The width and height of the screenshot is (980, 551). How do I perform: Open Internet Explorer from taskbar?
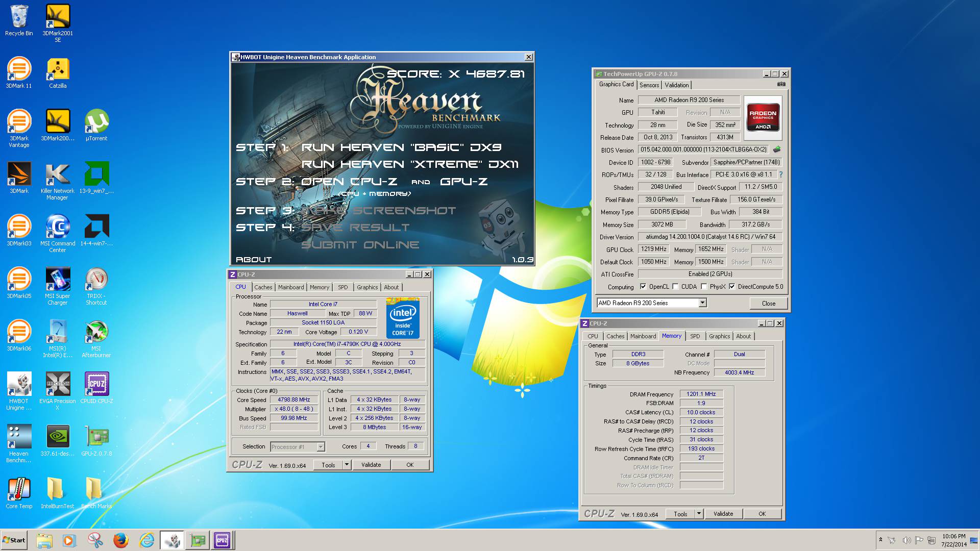[146, 540]
